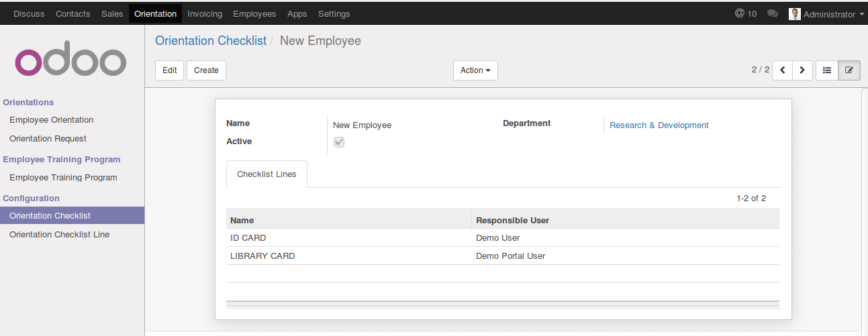Expand the Action dropdown
The height and width of the screenshot is (336, 868).
(475, 70)
